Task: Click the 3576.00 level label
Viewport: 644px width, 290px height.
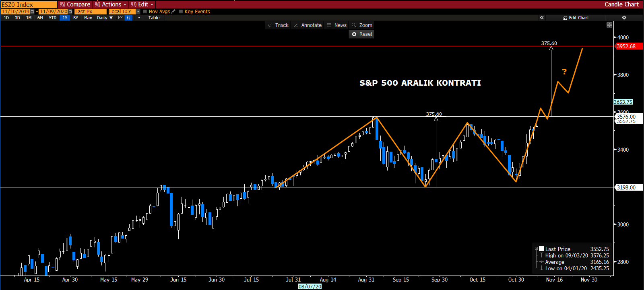Action: (629, 117)
